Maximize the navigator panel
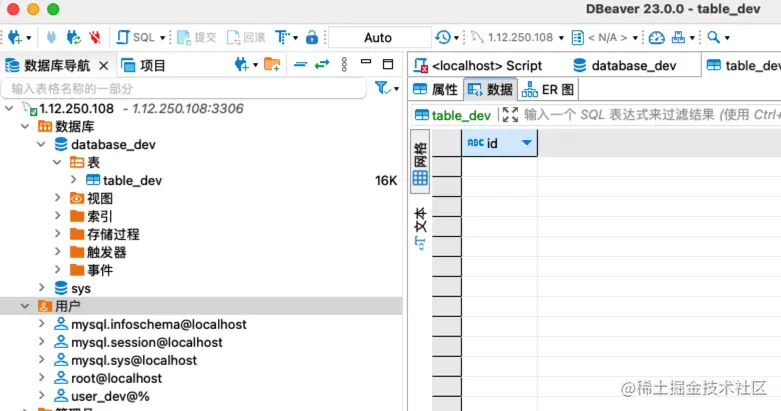 click(x=388, y=64)
